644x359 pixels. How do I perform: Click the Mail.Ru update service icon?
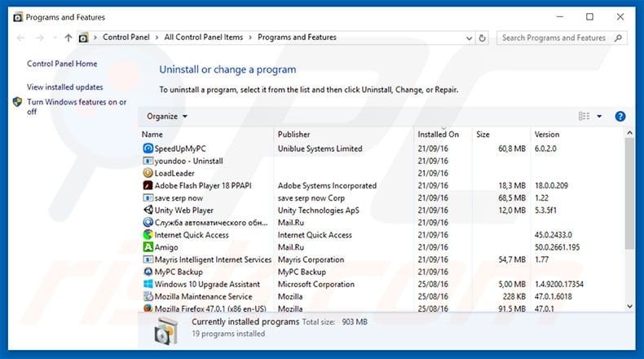[148, 223]
